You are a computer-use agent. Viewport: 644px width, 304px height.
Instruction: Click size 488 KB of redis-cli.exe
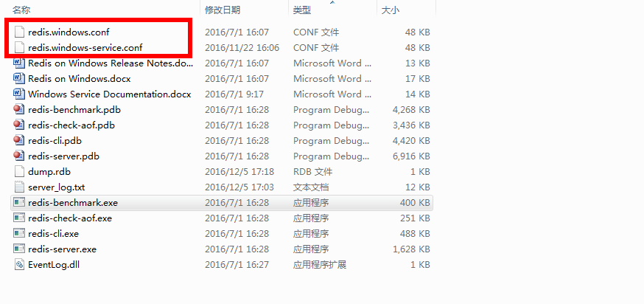tap(415, 234)
